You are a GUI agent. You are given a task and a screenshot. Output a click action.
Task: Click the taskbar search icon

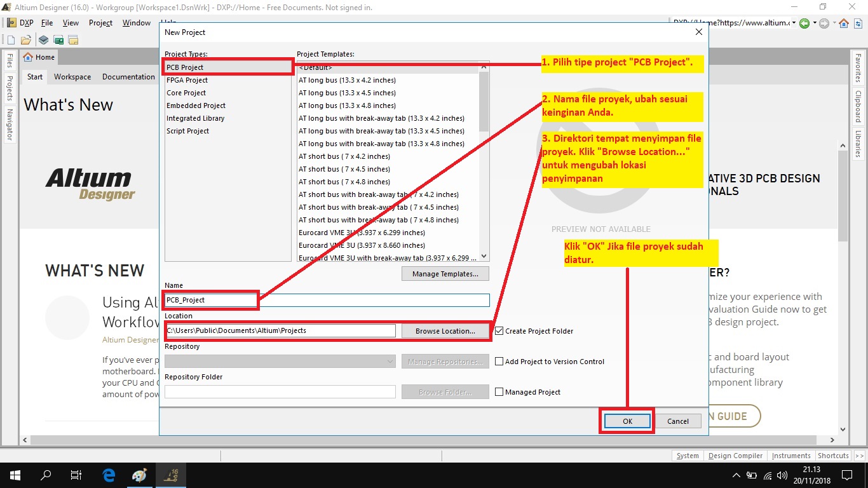point(46,475)
